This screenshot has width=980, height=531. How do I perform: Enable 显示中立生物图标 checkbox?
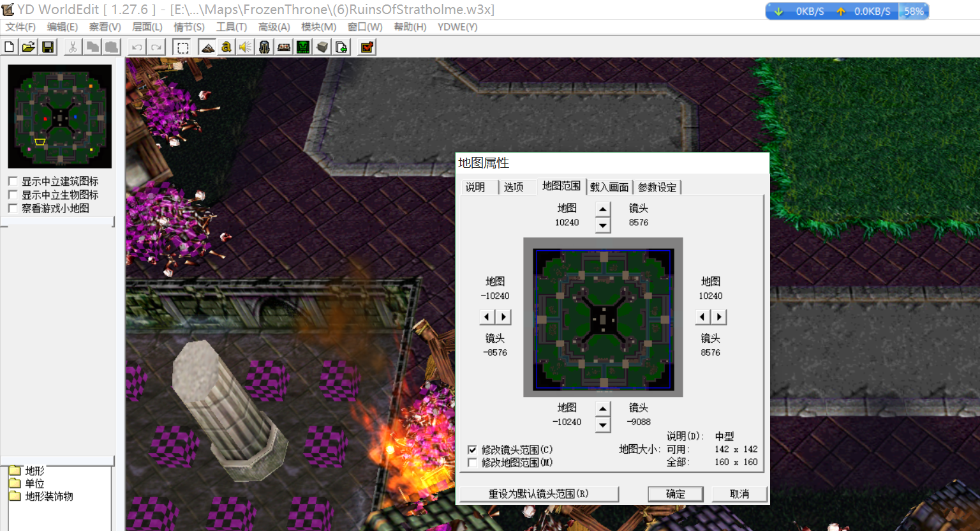(x=13, y=195)
